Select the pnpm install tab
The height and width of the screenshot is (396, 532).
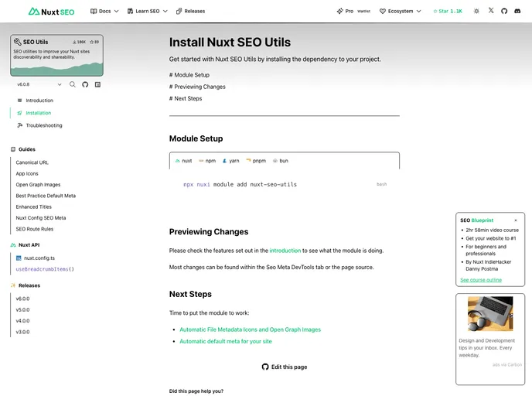point(256,161)
